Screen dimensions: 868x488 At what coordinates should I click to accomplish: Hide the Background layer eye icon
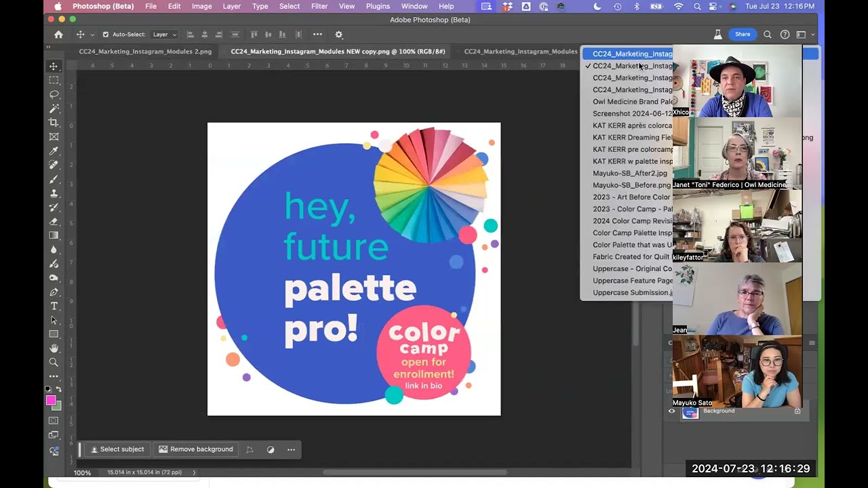coord(672,411)
